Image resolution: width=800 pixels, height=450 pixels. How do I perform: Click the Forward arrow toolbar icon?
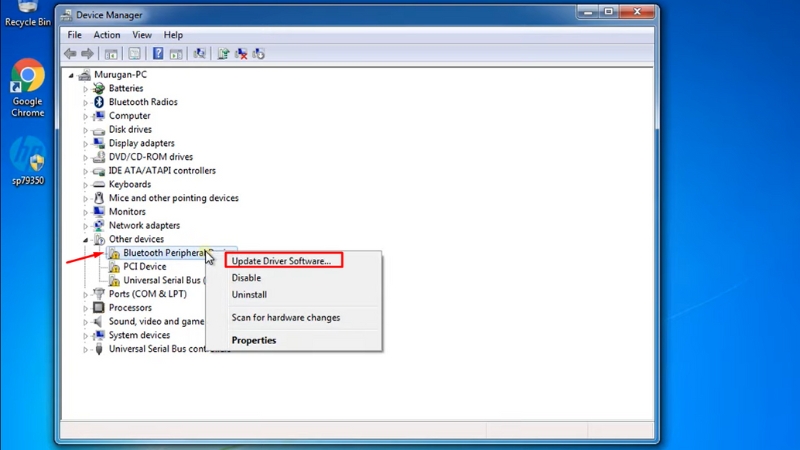coord(87,54)
